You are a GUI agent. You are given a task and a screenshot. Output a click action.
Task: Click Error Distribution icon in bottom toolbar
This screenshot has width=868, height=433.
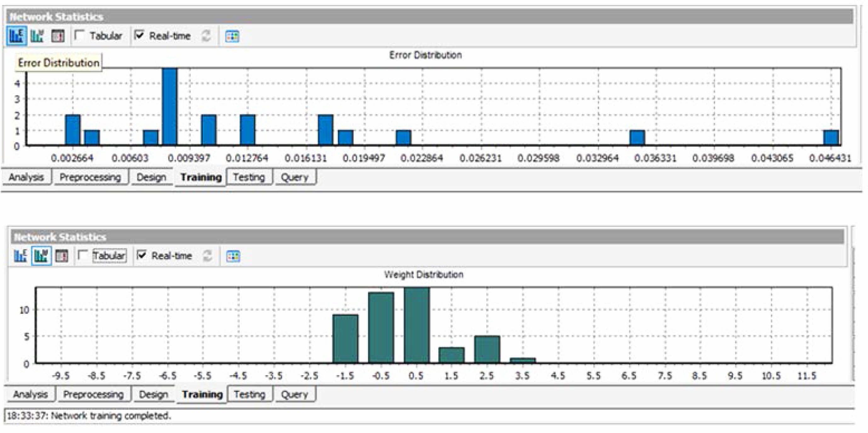[20, 256]
